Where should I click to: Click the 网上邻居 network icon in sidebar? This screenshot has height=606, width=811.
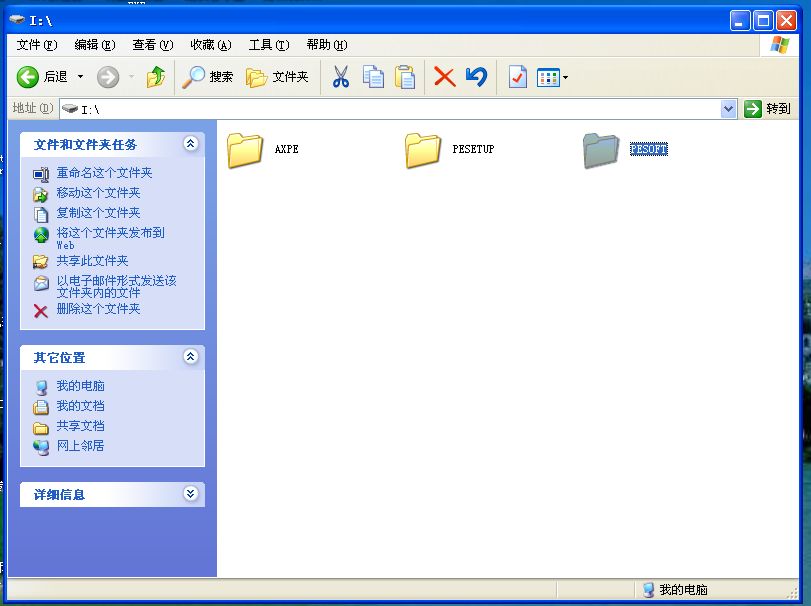(41, 447)
